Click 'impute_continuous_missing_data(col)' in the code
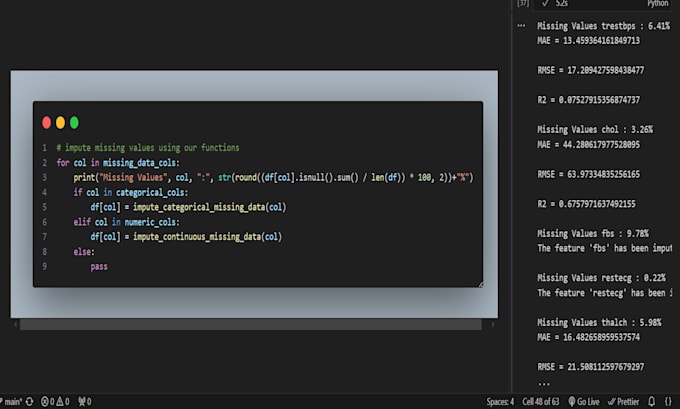The width and height of the screenshot is (680, 409). (207, 237)
